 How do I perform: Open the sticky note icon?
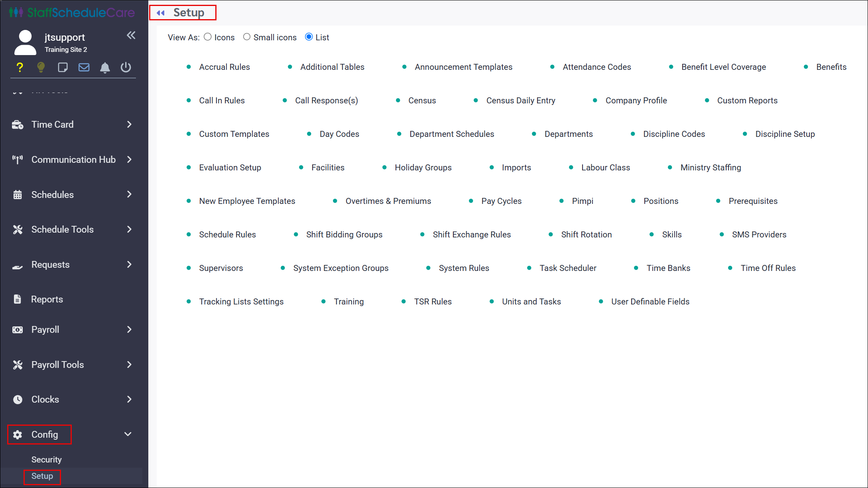coord(63,67)
